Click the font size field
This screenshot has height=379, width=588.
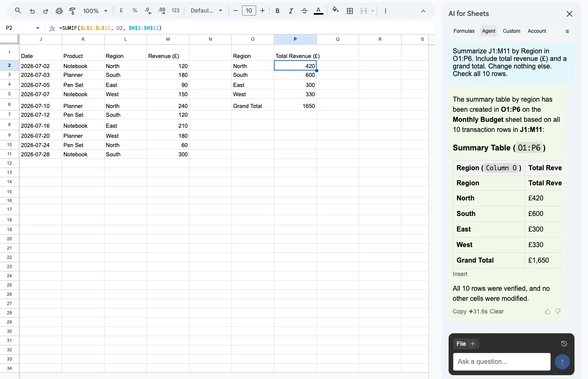(249, 11)
